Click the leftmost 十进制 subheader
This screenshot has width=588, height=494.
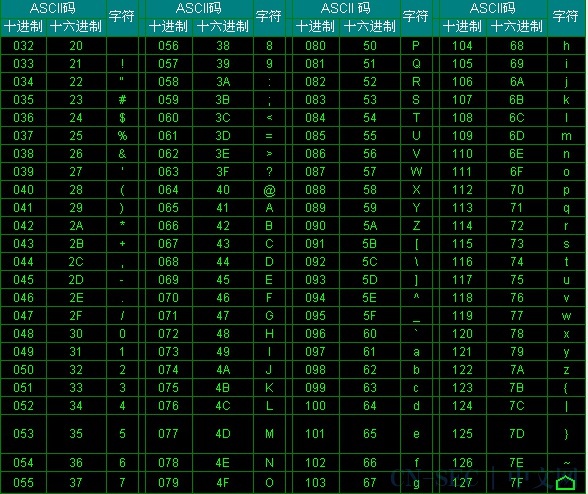click(23, 27)
